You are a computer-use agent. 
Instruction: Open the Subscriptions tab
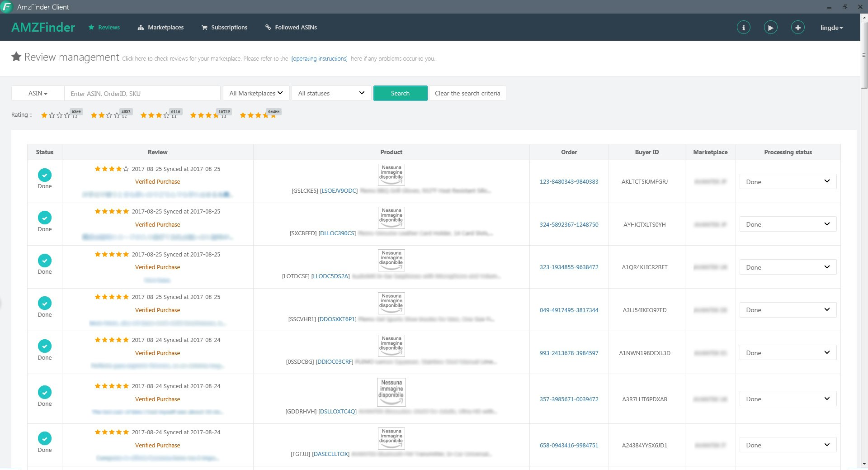pos(225,27)
